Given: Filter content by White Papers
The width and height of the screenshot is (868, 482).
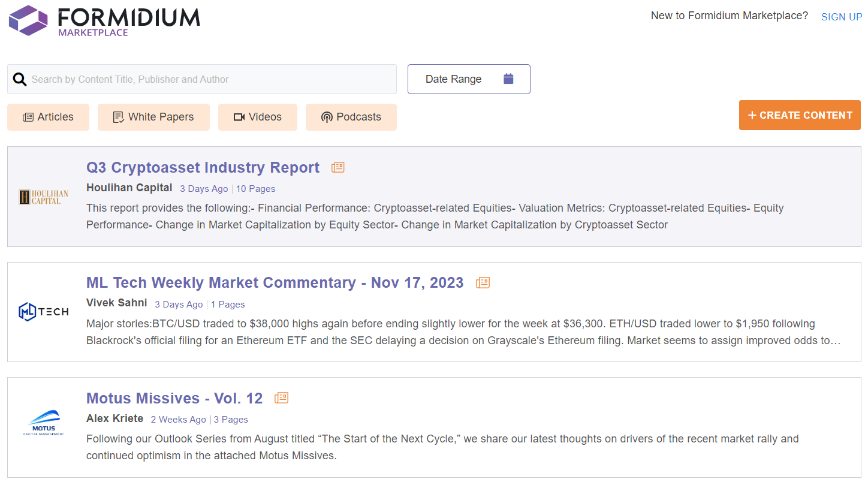Looking at the screenshot, I should point(153,117).
